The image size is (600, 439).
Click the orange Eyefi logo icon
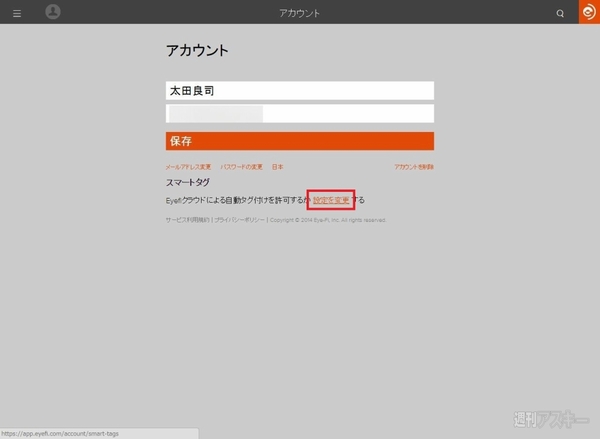pyautogui.click(x=589, y=12)
